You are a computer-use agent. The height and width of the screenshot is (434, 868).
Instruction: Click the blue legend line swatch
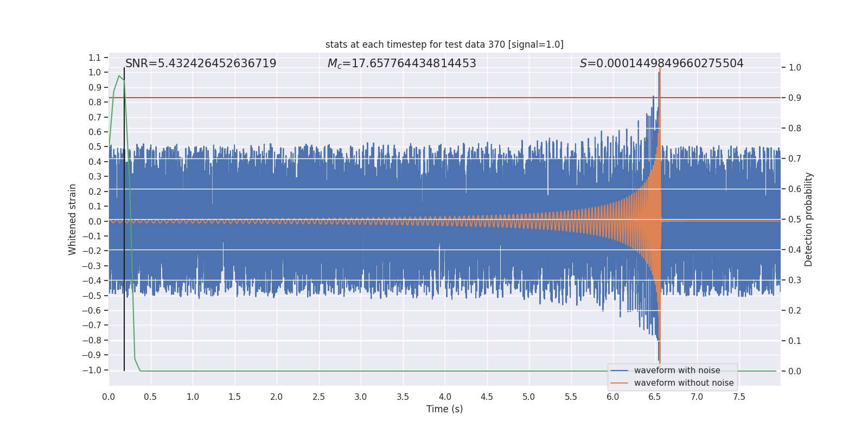(619, 371)
